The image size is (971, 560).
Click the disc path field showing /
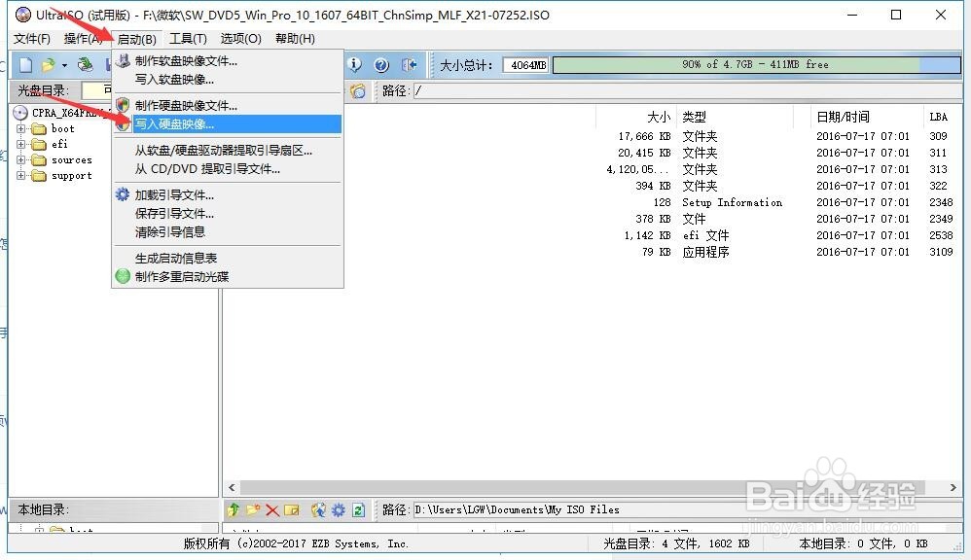(687, 91)
